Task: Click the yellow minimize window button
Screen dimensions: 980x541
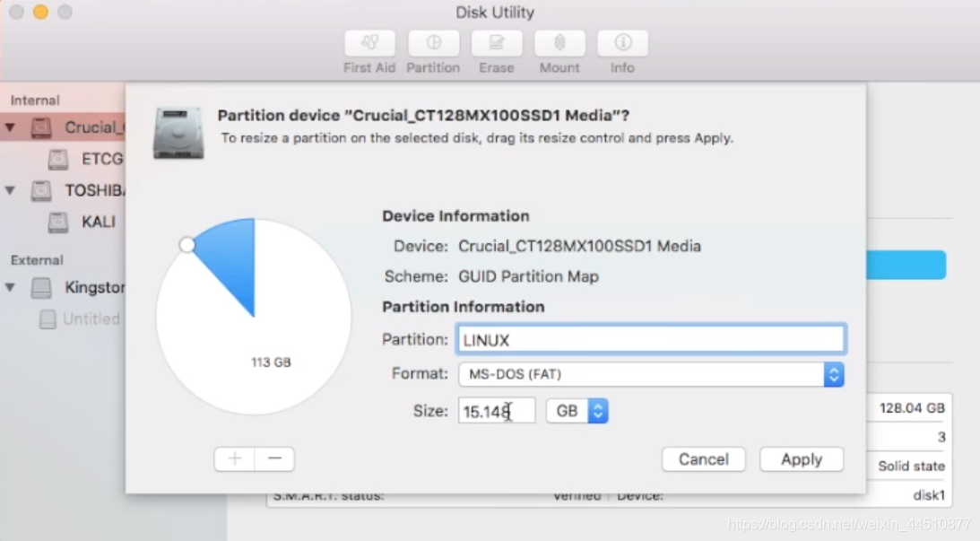Action: (40, 12)
